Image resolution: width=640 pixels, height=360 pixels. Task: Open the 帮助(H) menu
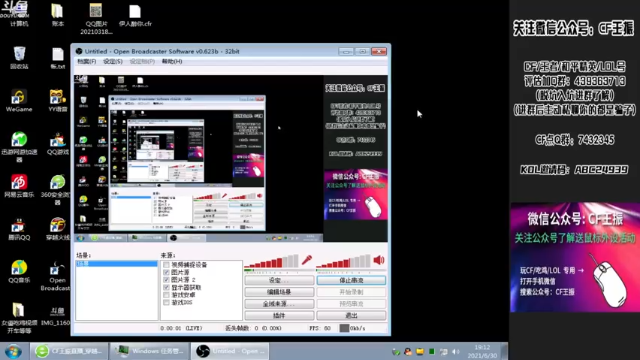[x=172, y=61]
